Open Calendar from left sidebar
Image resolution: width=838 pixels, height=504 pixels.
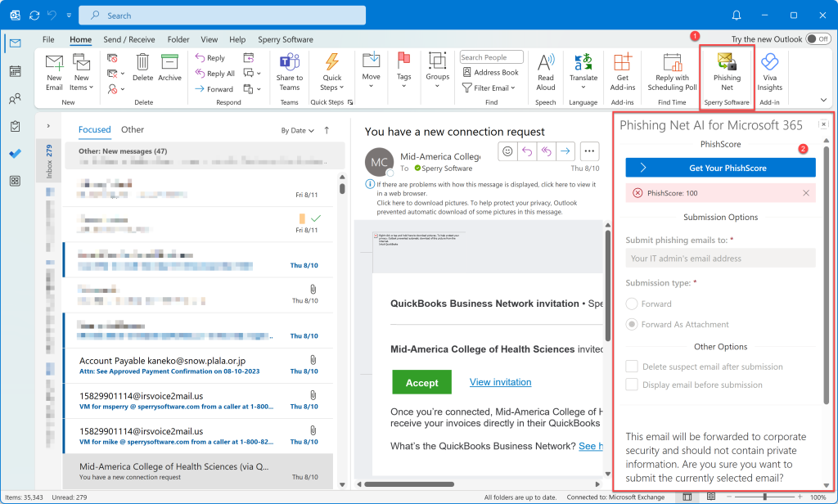point(15,71)
